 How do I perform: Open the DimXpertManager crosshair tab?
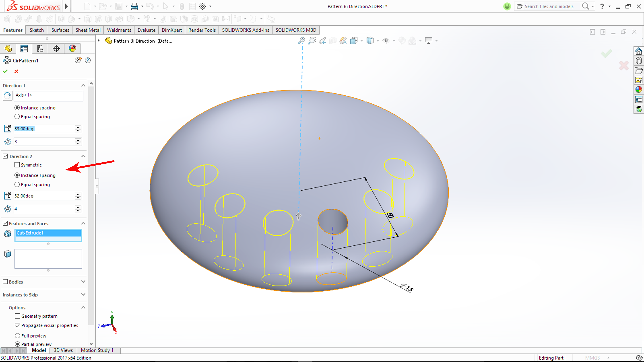[56, 49]
